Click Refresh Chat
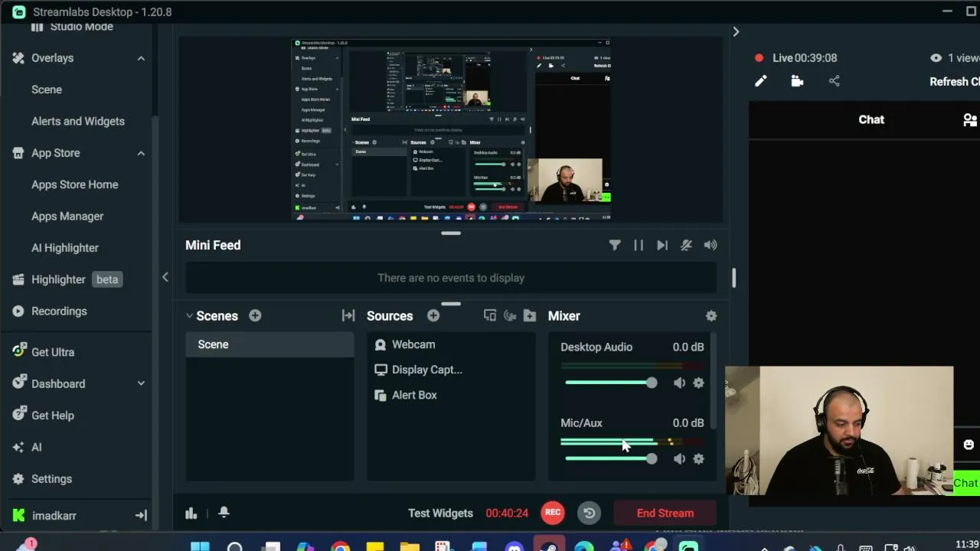980x551 pixels. click(955, 82)
